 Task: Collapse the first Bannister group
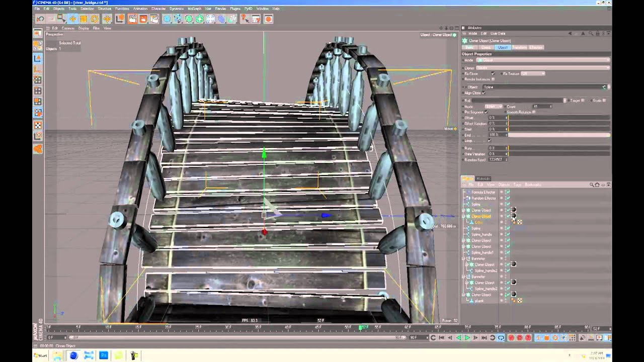pos(463,258)
